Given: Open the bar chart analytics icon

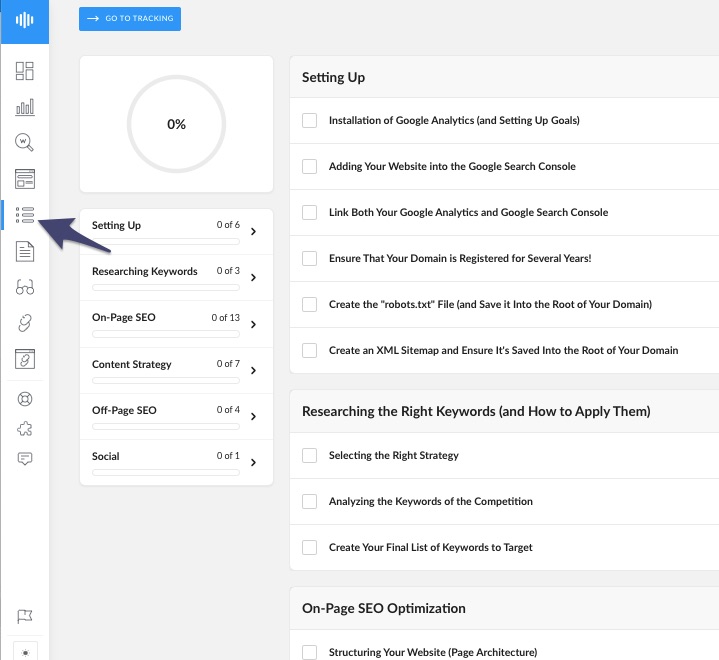Looking at the screenshot, I should point(25,107).
